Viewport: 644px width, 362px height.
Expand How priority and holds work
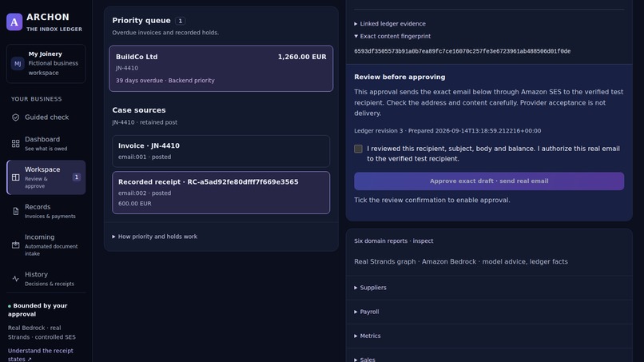pyautogui.click(x=155, y=237)
